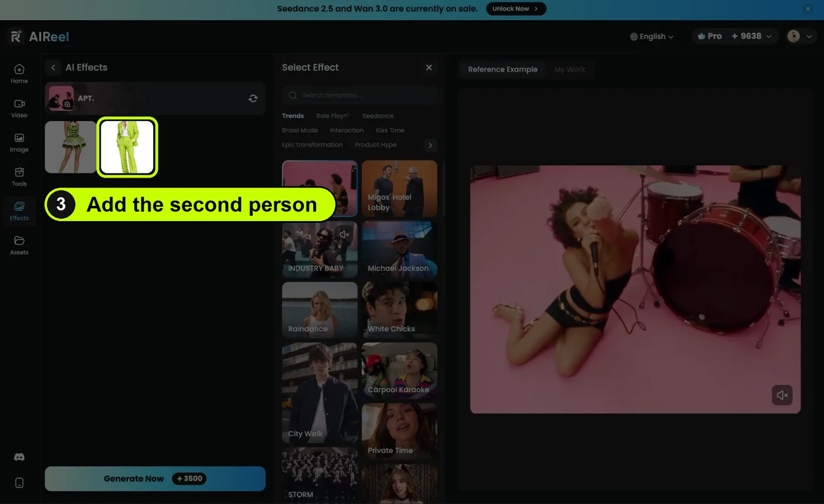Switch to the Reference Example tab
This screenshot has width=824, height=504.
click(503, 69)
